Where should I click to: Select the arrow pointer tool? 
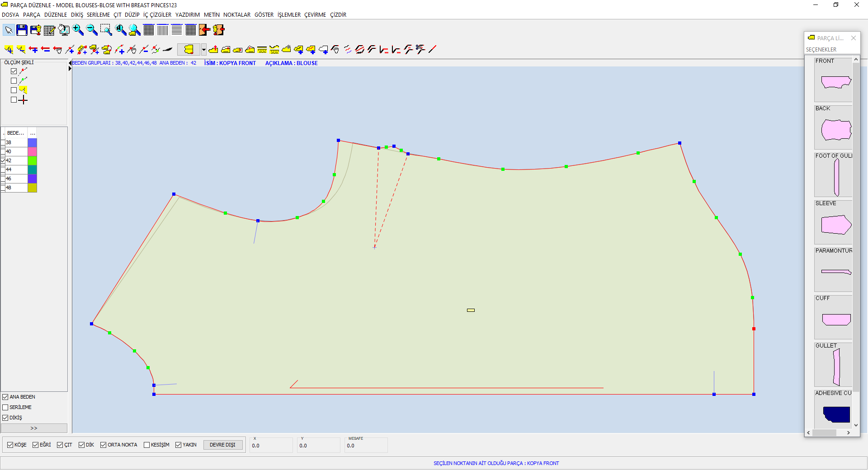click(x=9, y=30)
